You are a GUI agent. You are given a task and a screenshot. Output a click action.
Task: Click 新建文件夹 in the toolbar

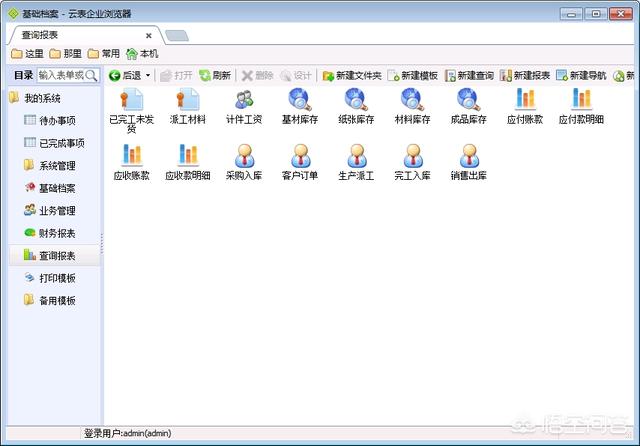pos(352,75)
